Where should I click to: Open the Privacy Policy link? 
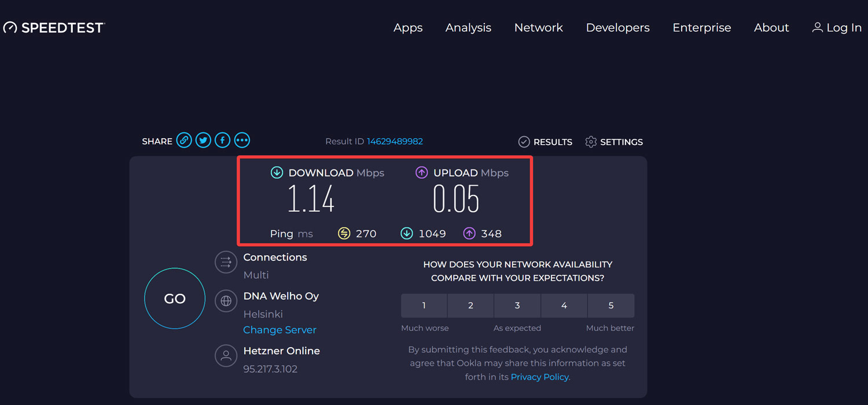tap(539, 377)
